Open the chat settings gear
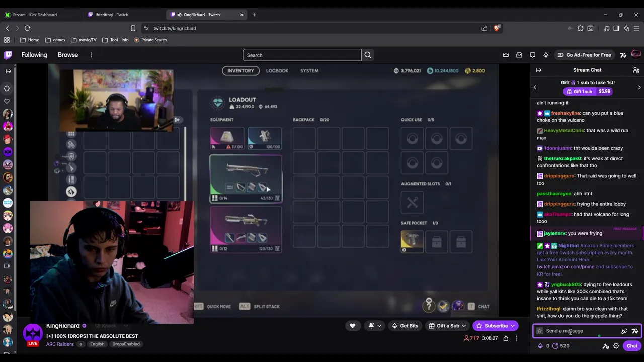Image resolution: width=644 pixels, height=362 pixels. pos(616,346)
